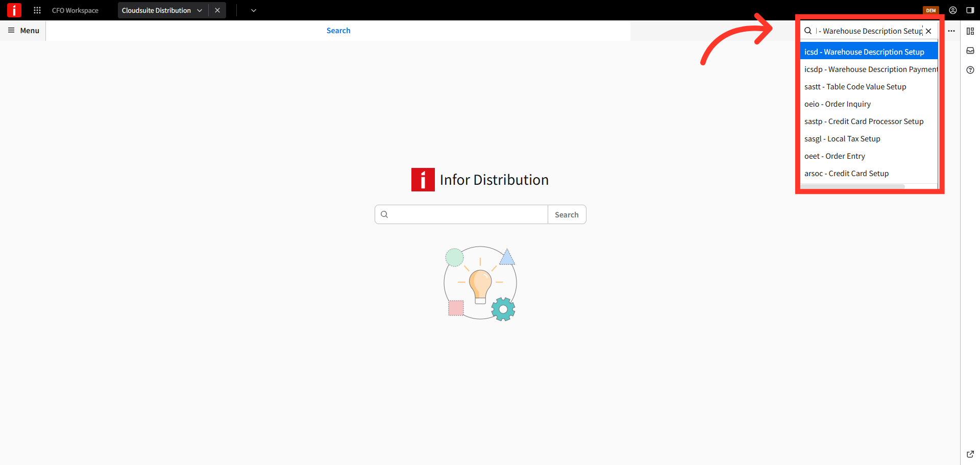The width and height of the screenshot is (980, 465).
Task: Pick sastp - Credit Card Processor Setup
Action: 869,121
